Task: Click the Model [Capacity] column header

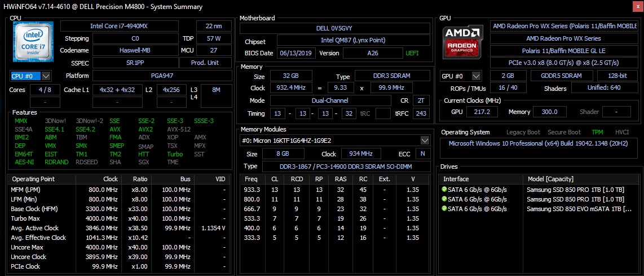Action: (x=583, y=179)
